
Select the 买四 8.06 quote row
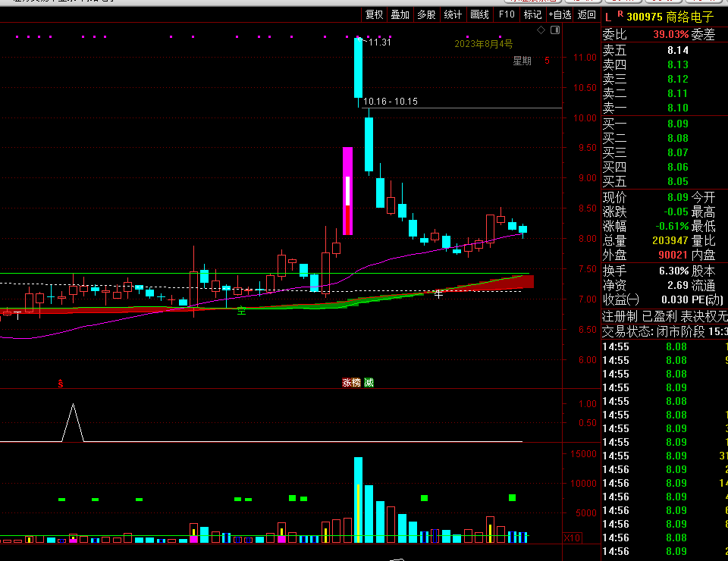pos(664,167)
